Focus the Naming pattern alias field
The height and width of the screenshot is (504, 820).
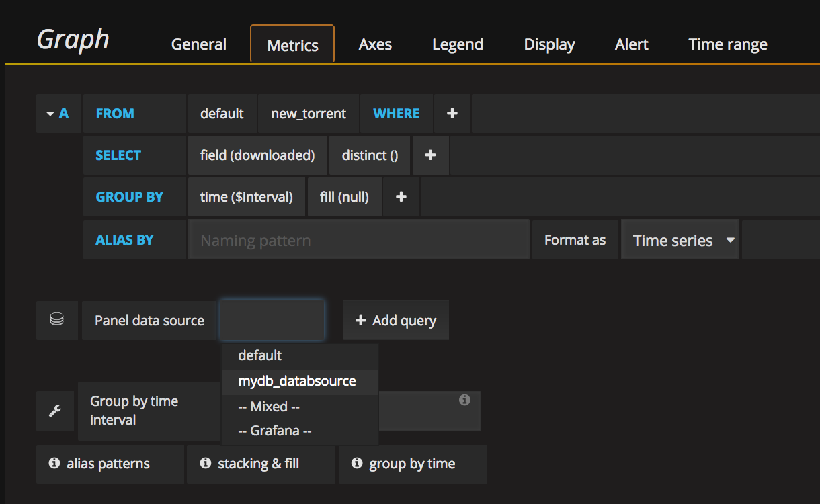click(x=358, y=240)
